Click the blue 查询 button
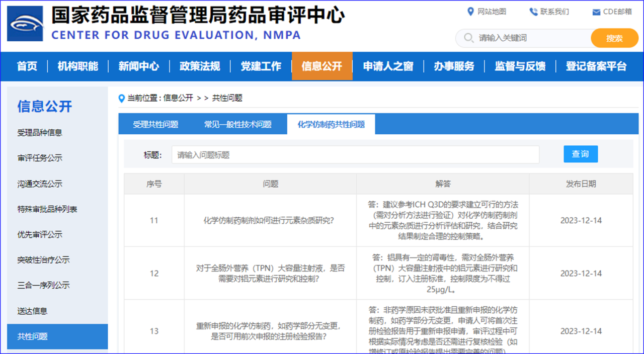644x354 pixels. (581, 154)
